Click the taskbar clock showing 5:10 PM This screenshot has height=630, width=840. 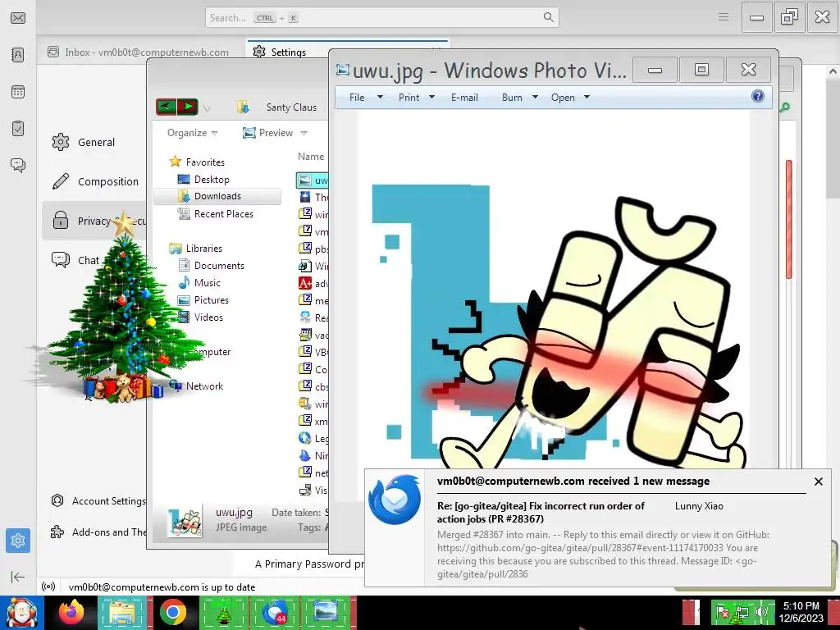(801, 612)
